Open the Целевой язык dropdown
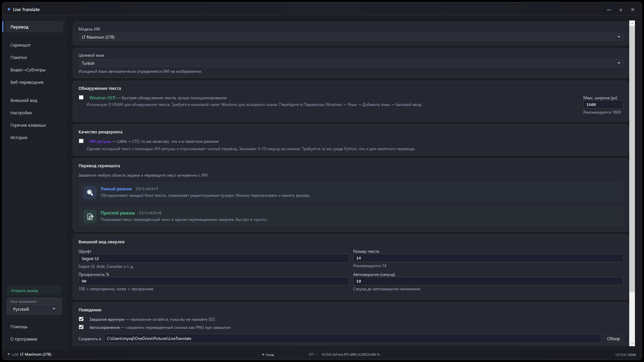Image resolution: width=644 pixels, height=362 pixels. coord(351,63)
